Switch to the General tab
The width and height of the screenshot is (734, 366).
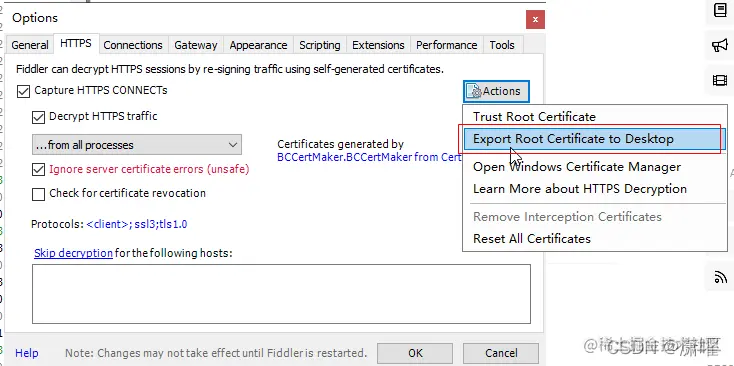pyautogui.click(x=29, y=45)
